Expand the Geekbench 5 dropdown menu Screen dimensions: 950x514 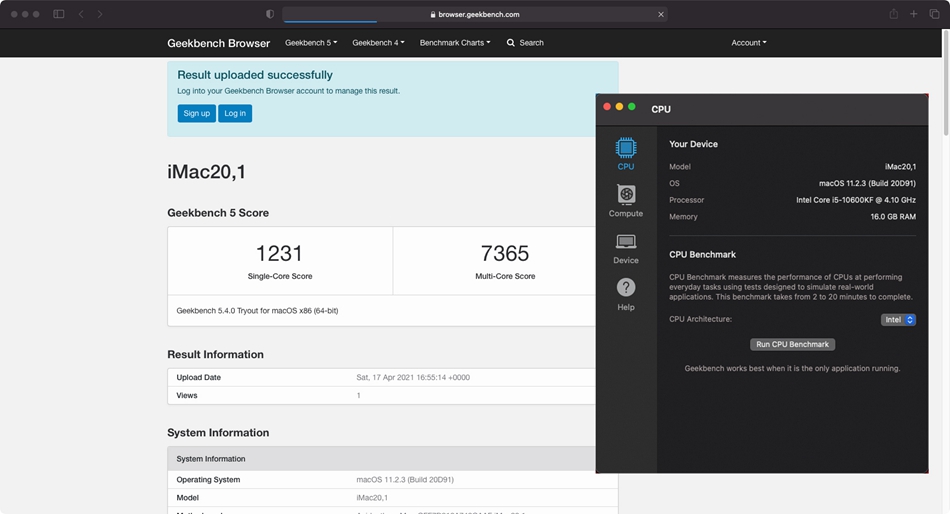(311, 43)
